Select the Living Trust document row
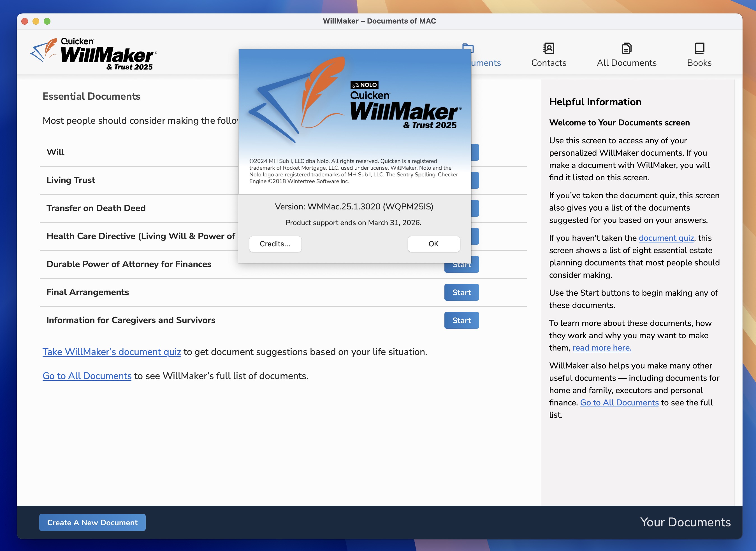This screenshot has width=756, height=551. coord(260,179)
